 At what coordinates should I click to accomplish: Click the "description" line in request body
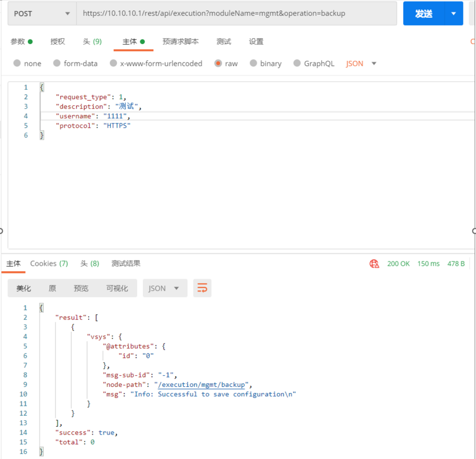(x=99, y=106)
